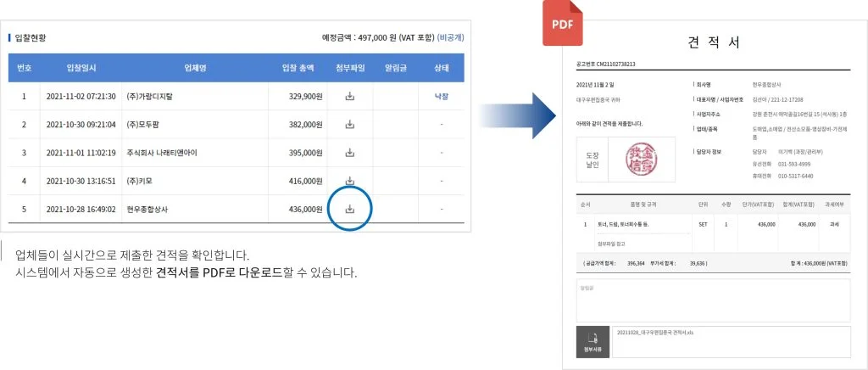Click the 과세 tax status cell

click(834, 224)
